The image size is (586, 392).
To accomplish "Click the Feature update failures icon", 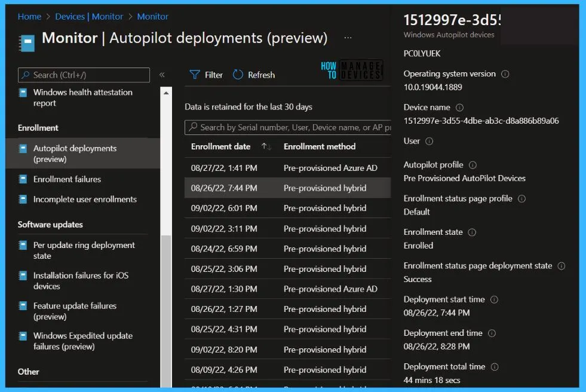I will (x=23, y=306).
